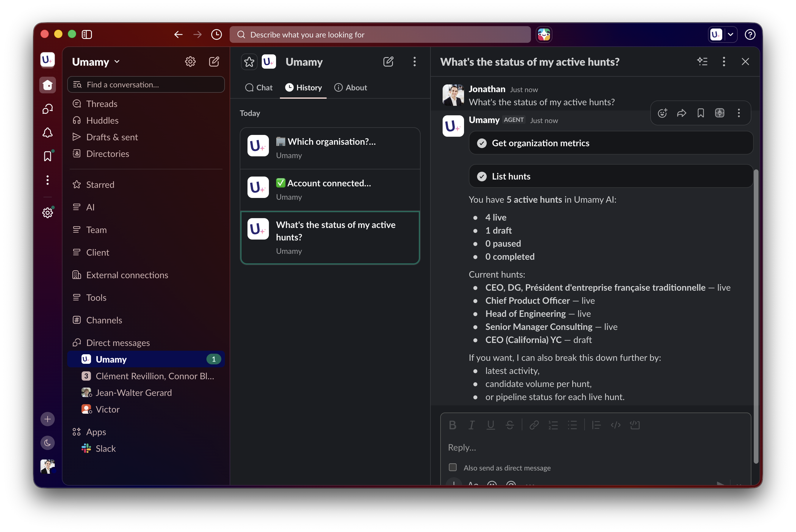Open the workspace switcher dropdown at top right
This screenshot has height=532, width=796.
730,34
